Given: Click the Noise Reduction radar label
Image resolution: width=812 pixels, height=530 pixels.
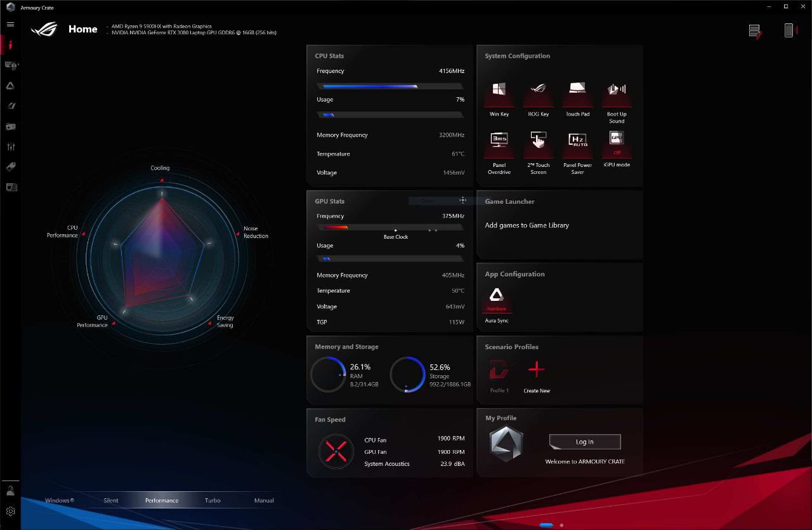Looking at the screenshot, I should (x=256, y=232).
